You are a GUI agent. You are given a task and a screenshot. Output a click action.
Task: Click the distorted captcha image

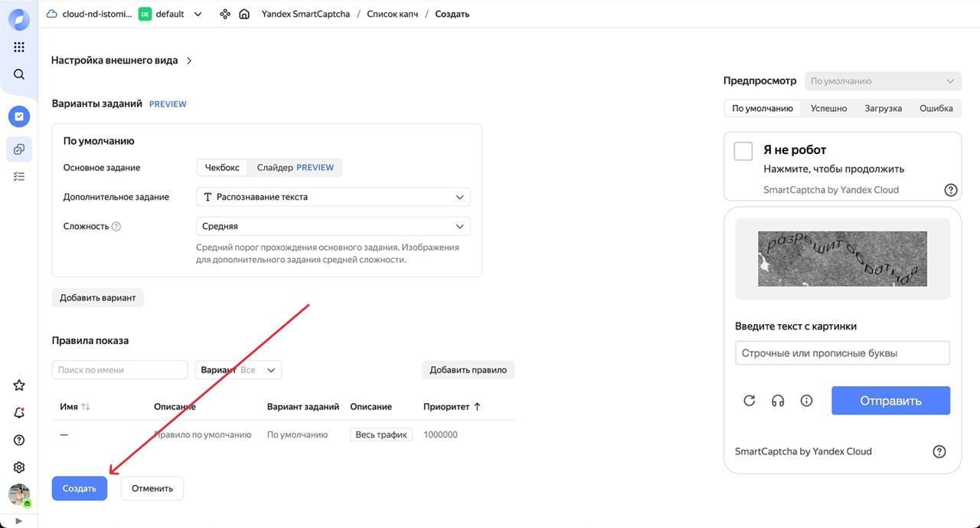842,259
